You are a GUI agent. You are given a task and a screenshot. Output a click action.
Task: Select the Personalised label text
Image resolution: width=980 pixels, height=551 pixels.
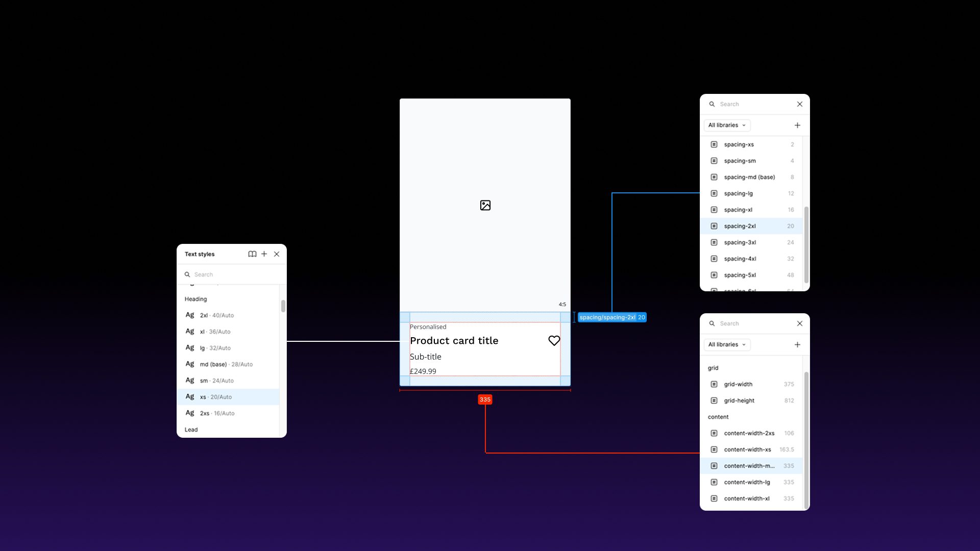428,327
